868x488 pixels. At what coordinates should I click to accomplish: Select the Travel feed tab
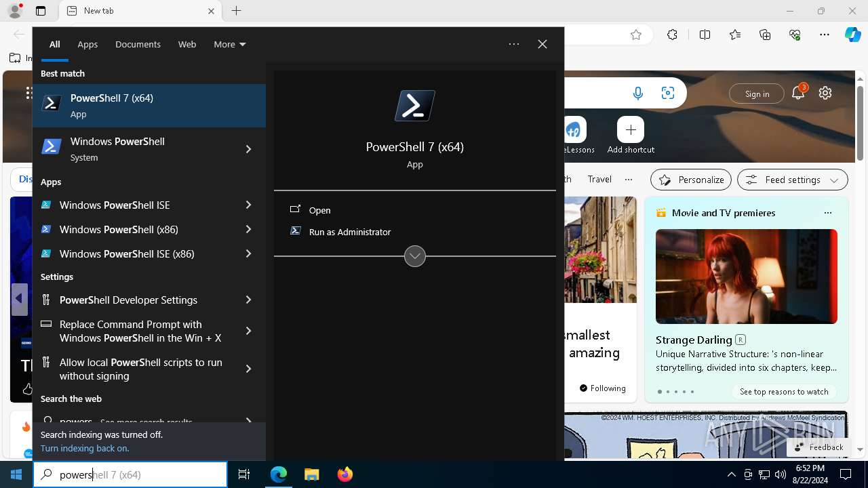point(599,179)
